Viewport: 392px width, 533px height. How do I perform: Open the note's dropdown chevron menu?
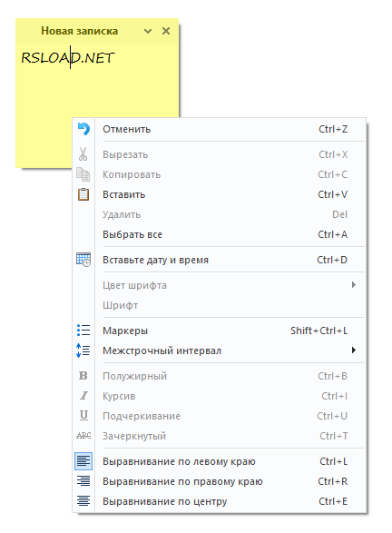[148, 31]
